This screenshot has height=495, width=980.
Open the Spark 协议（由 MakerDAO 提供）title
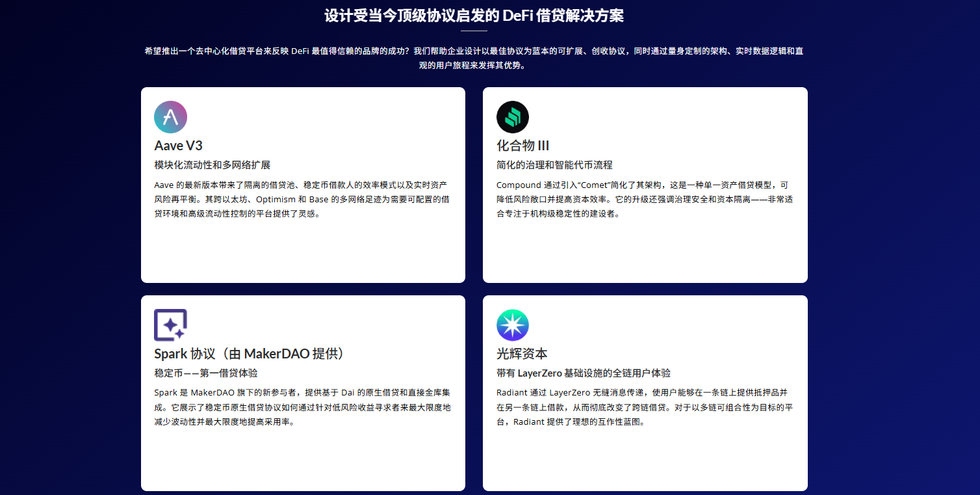tap(249, 354)
